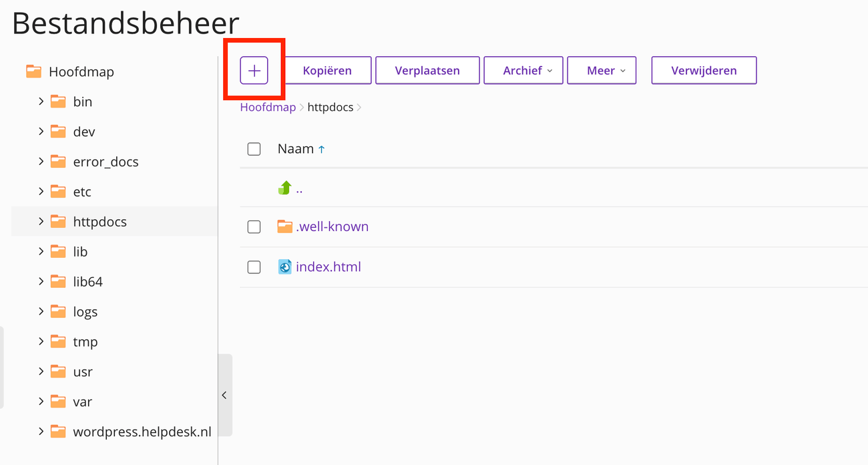Select the tmp tree item label
The width and height of the screenshot is (868, 465).
tap(85, 342)
